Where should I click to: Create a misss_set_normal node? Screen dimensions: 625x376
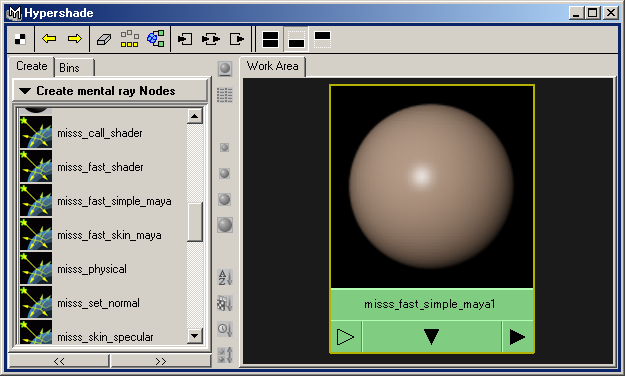(x=98, y=303)
